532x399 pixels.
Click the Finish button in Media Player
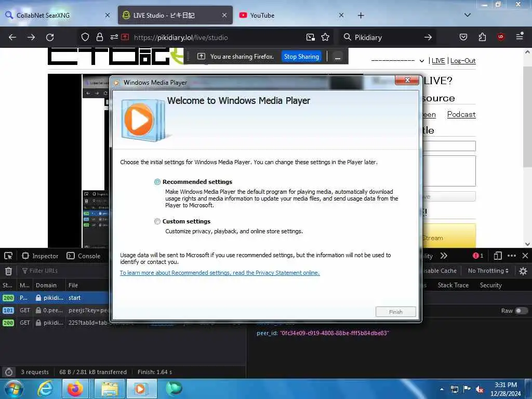(x=395, y=312)
